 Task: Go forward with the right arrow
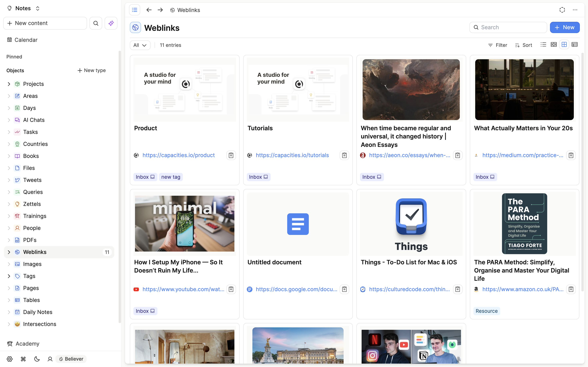click(160, 10)
